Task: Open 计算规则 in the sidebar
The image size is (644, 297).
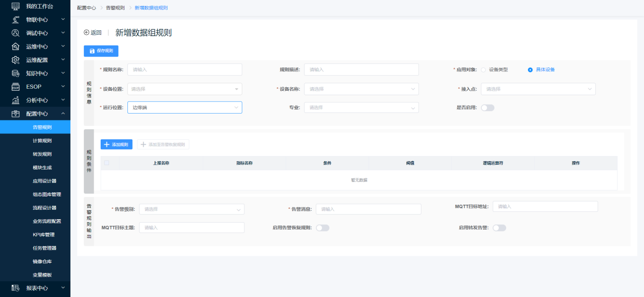Action: pyautogui.click(x=42, y=141)
